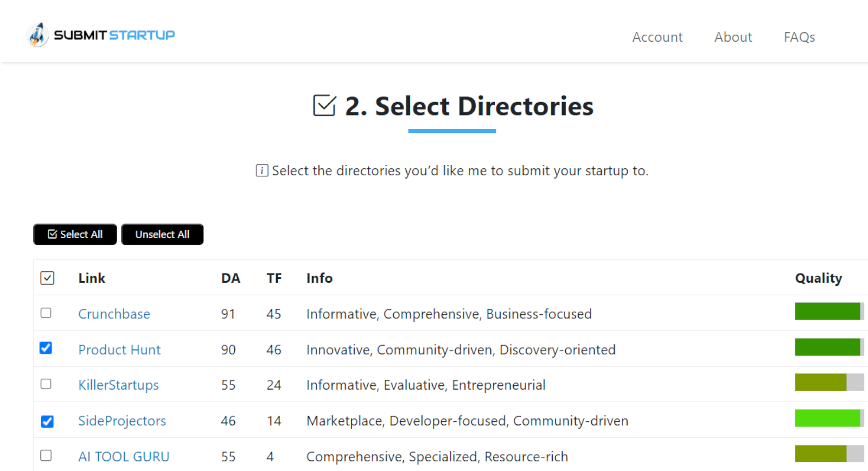
Task: Click the Quality column header
Action: coord(819,278)
